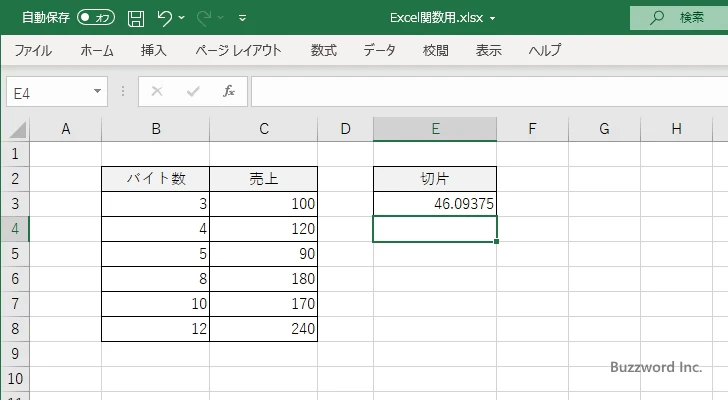Click cell B6 with value 8
Screen dimensions: 728x400
tap(156, 279)
